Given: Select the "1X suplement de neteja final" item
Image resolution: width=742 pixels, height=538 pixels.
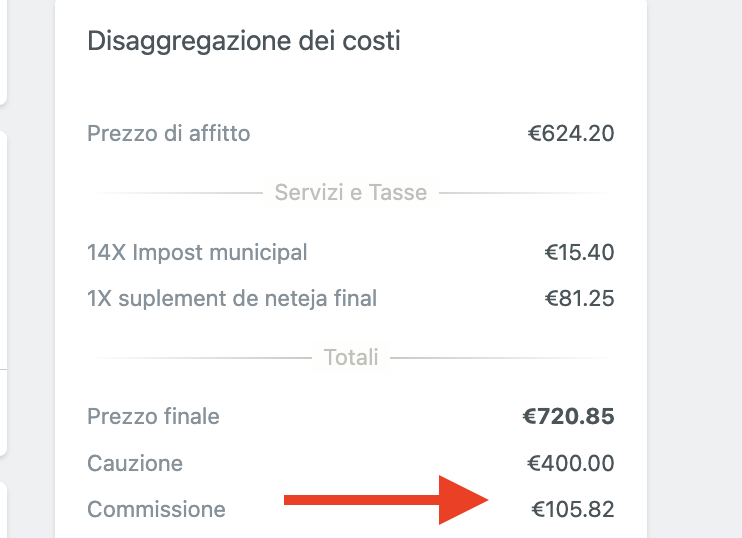Looking at the screenshot, I should pos(232,298).
